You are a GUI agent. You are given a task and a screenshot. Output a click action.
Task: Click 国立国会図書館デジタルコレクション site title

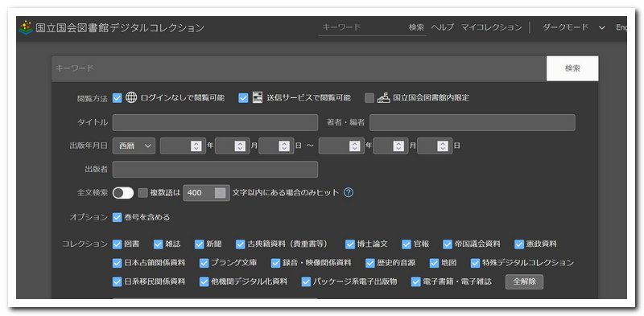[x=120, y=28]
